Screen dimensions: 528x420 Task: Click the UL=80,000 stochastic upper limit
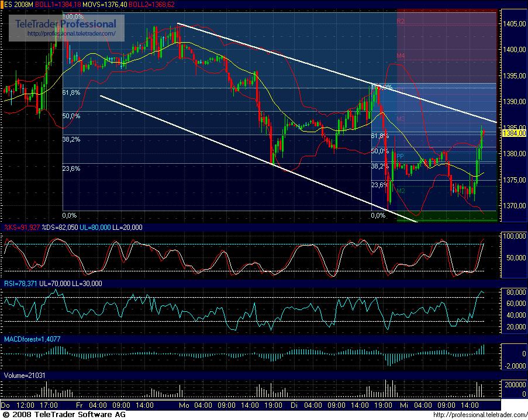point(95,228)
